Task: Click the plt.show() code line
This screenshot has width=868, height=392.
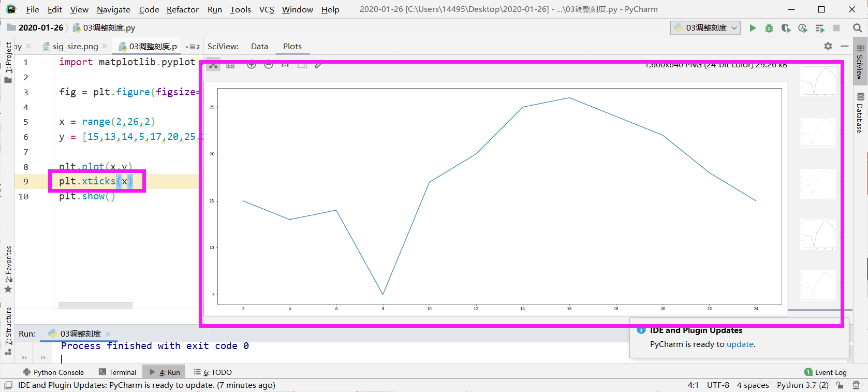Action: pyautogui.click(x=87, y=196)
